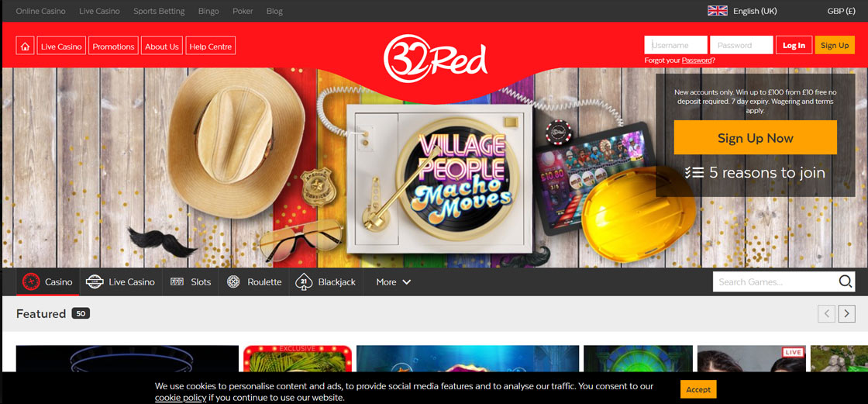Open the GBP (£) currency selector

click(842, 11)
